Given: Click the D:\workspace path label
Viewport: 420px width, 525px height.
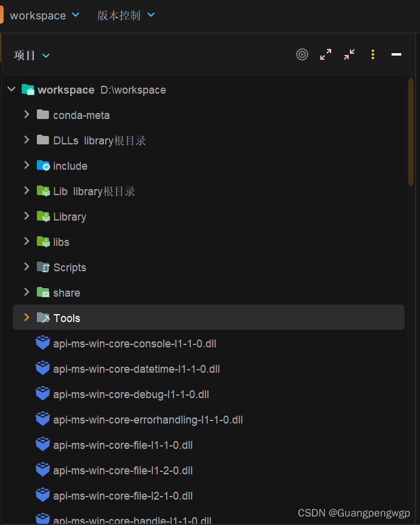Looking at the screenshot, I should 133,90.
